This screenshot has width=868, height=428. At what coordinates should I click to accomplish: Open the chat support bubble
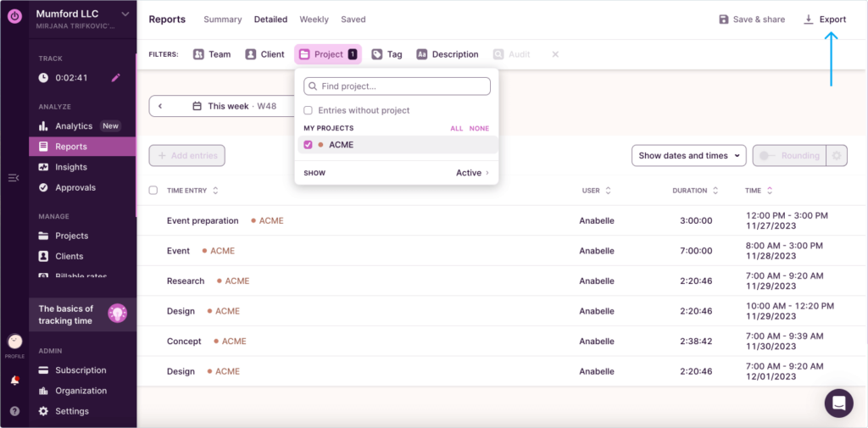coord(838,403)
